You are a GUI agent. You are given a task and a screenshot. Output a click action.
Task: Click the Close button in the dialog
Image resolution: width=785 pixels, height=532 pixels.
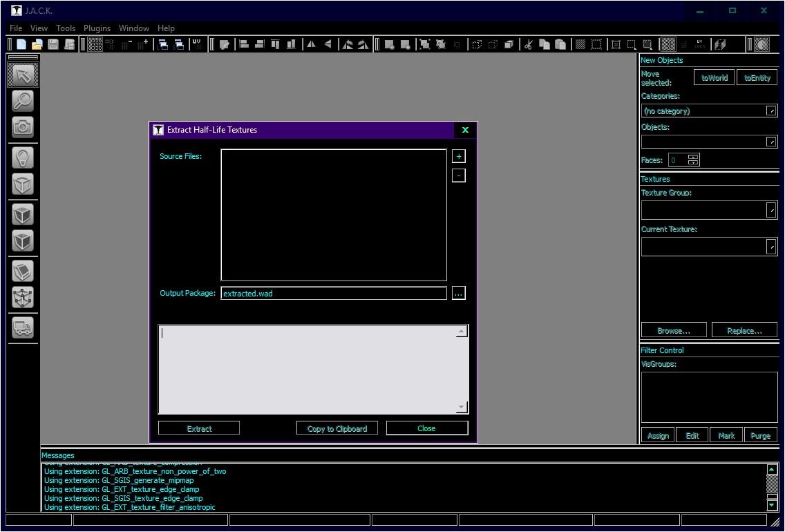[x=427, y=428]
